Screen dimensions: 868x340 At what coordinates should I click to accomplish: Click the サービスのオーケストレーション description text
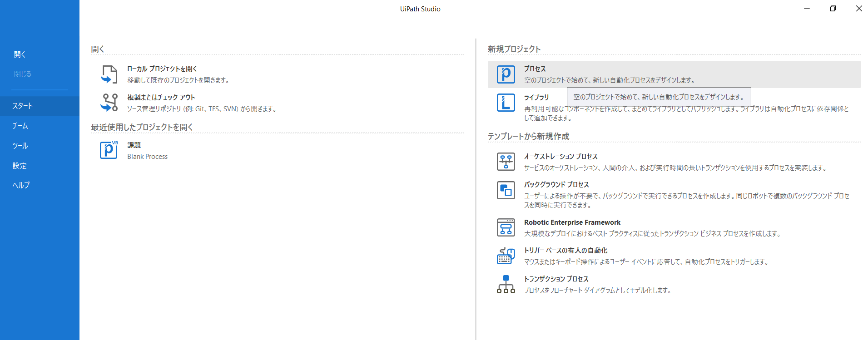676,168
